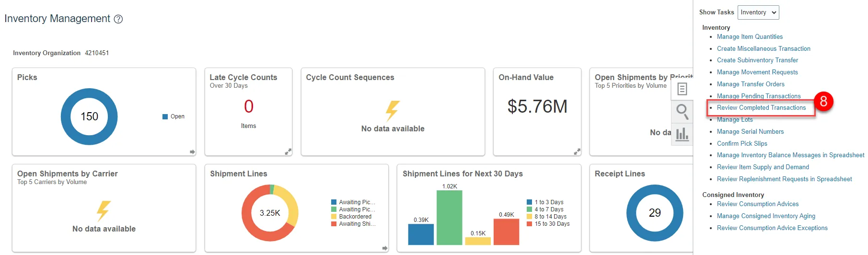
Task: Click the Open legend swatch in Picks
Action: point(165,116)
